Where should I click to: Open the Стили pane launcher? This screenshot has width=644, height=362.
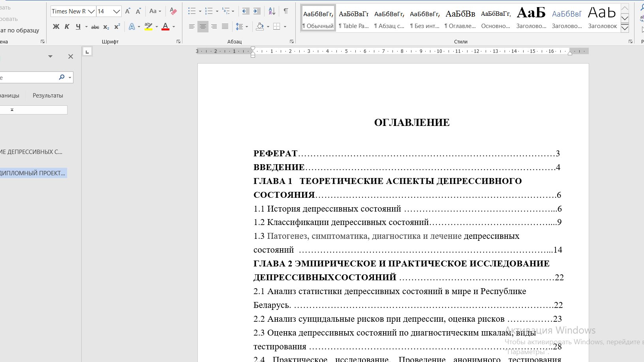point(631,41)
